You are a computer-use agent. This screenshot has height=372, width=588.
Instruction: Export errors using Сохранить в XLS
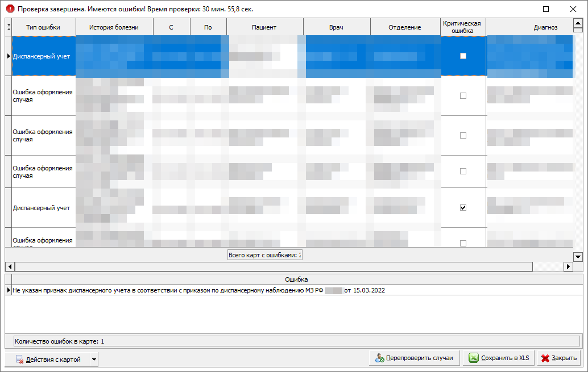click(x=498, y=358)
